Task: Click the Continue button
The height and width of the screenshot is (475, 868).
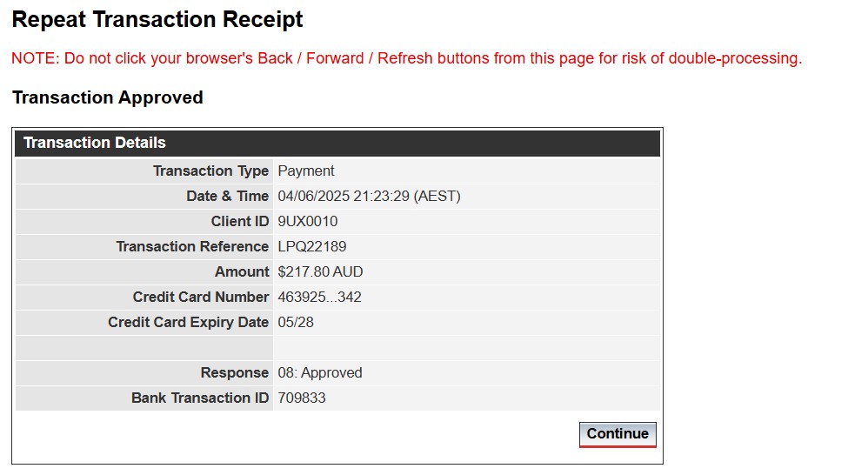Action: point(618,434)
